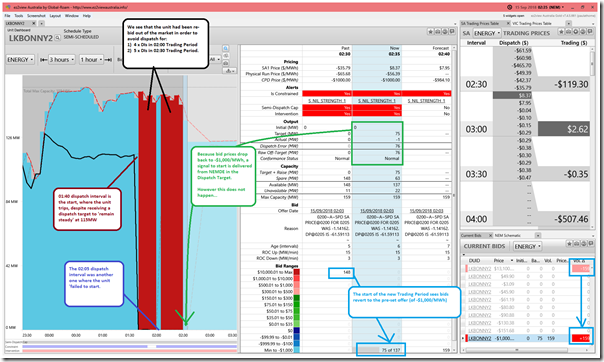Click the star icon in SA Trading Prices header
Screen dimensions: 604x362
(x=561, y=32)
